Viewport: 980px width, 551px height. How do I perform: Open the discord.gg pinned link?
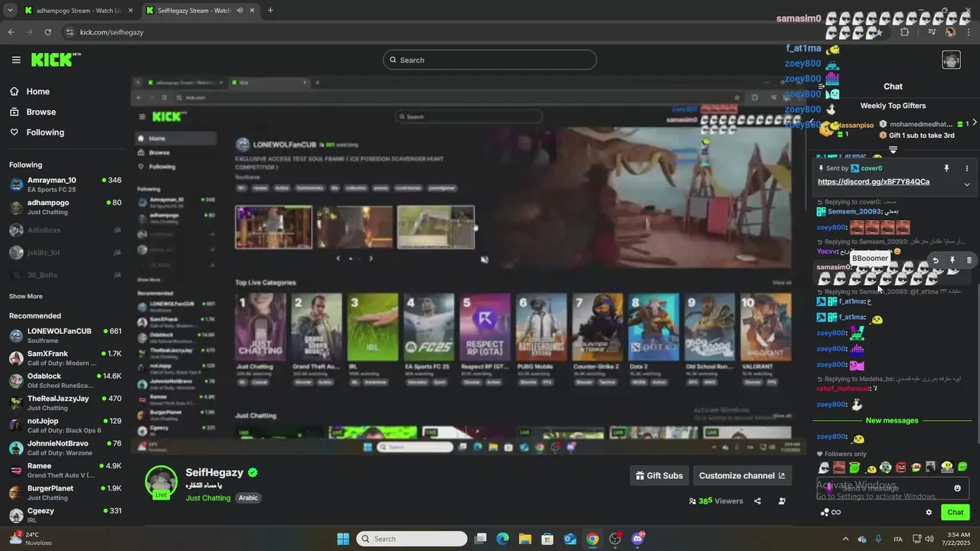[x=874, y=182]
